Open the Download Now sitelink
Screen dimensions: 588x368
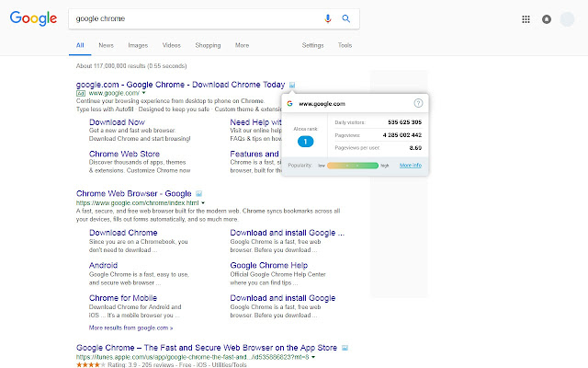pyautogui.click(x=117, y=122)
